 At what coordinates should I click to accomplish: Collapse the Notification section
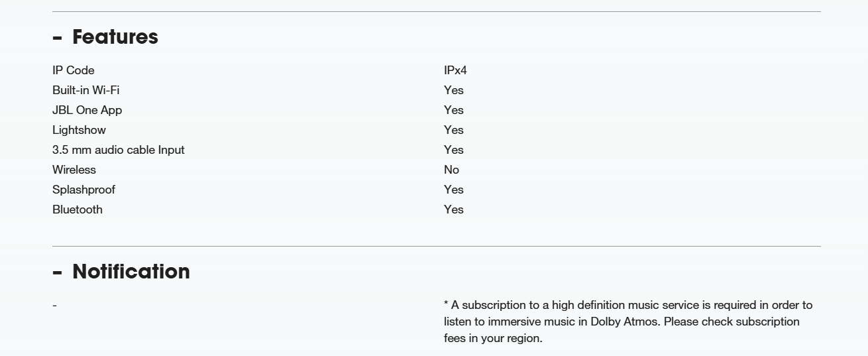pyautogui.click(x=121, y=271)
